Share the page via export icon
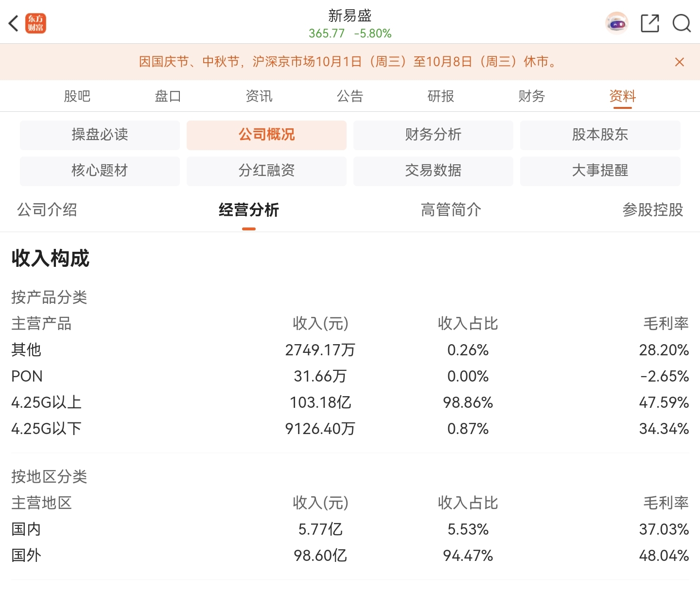This screenshot has height=611, width=700. pos(650,23)
